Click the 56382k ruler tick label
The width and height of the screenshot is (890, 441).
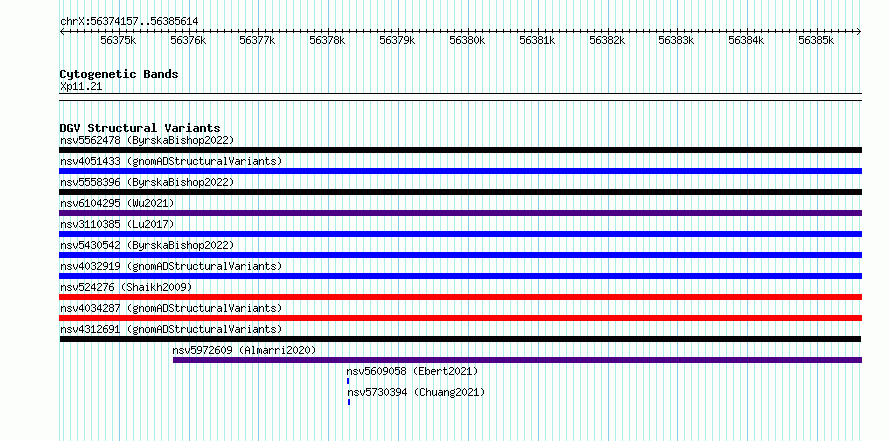point(607,40)
